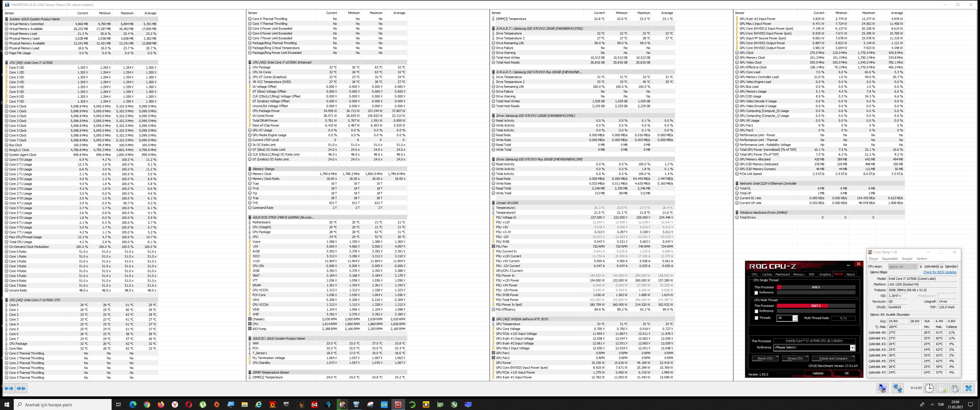Switch to the Caches tab in CPU-Z

pos(767,274)
